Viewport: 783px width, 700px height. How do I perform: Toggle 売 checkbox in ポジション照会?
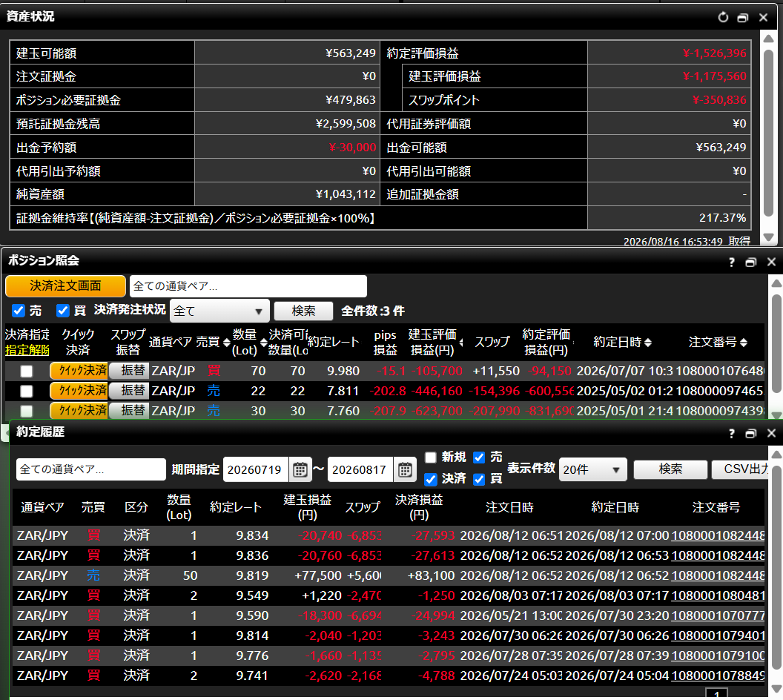pos(19,311)
